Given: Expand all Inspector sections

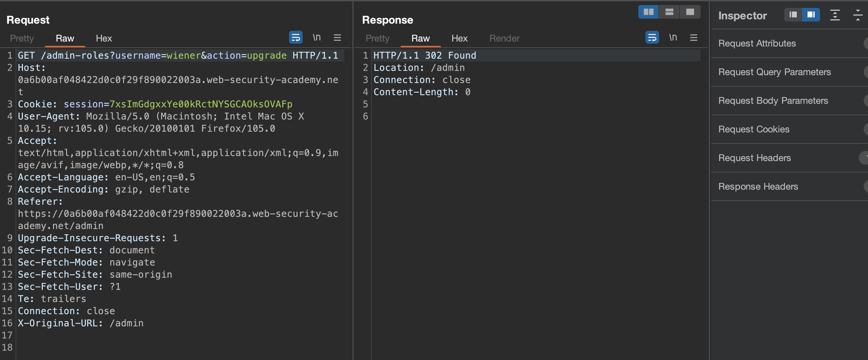Looking at the screenshot, I should pos(835,15).
